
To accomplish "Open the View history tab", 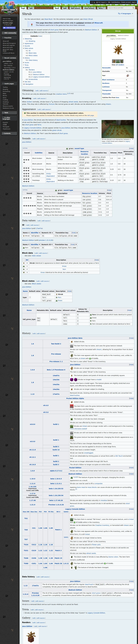I will click(89, 8).
